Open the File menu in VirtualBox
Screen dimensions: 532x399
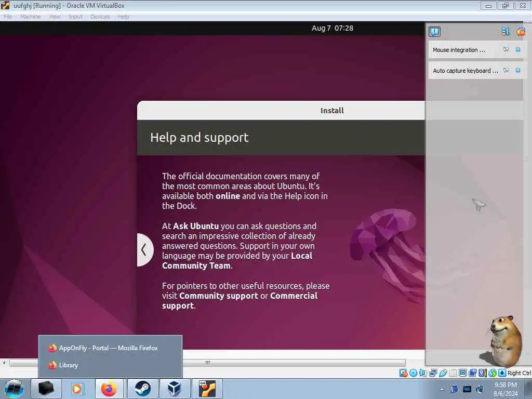point(8,17)
